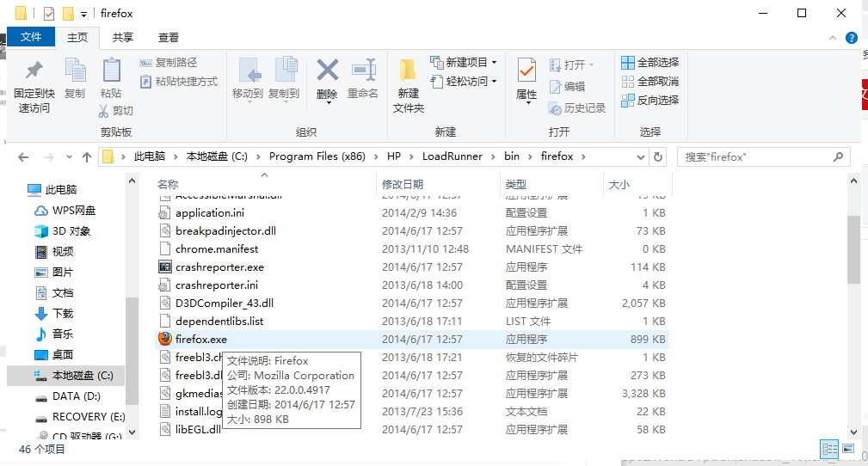Image resolution: width=868 pixels, height=466 pixels.
Task: Click Invert selection (反向选择)
Action: [x=649, y=101]
